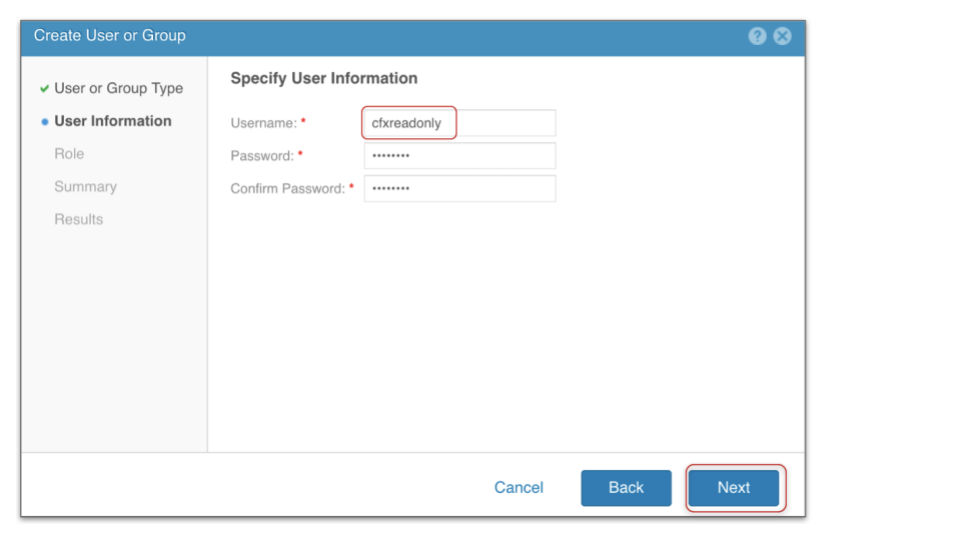Focus the Username field containing cfxreadonly

tap(459, 123)
